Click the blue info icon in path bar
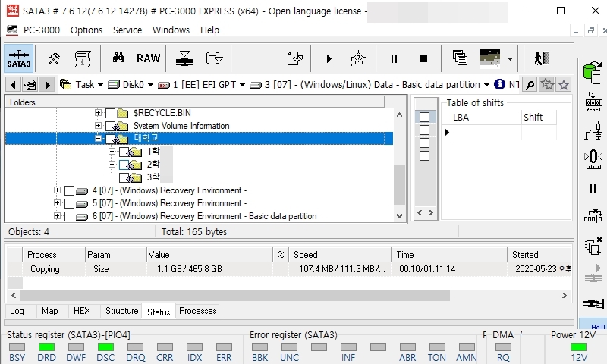Viewport: 607px width, 364px height. [x=499, y=84]
